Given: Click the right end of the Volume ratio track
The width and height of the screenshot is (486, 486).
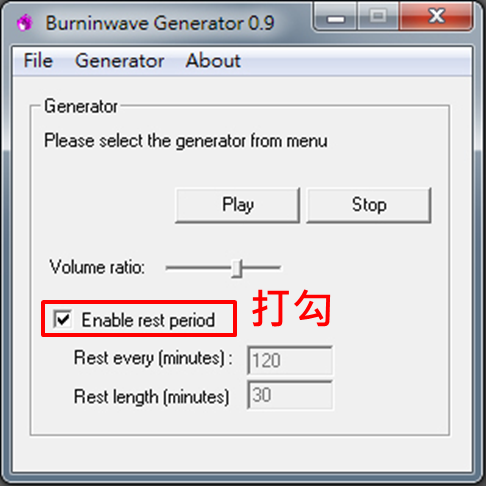Looking at the screenshot, I should click(277, 268).
